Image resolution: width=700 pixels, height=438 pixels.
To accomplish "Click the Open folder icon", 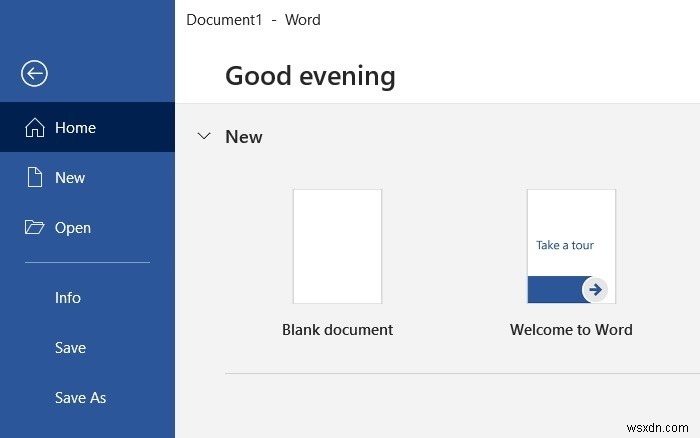I will coord(34,227).
